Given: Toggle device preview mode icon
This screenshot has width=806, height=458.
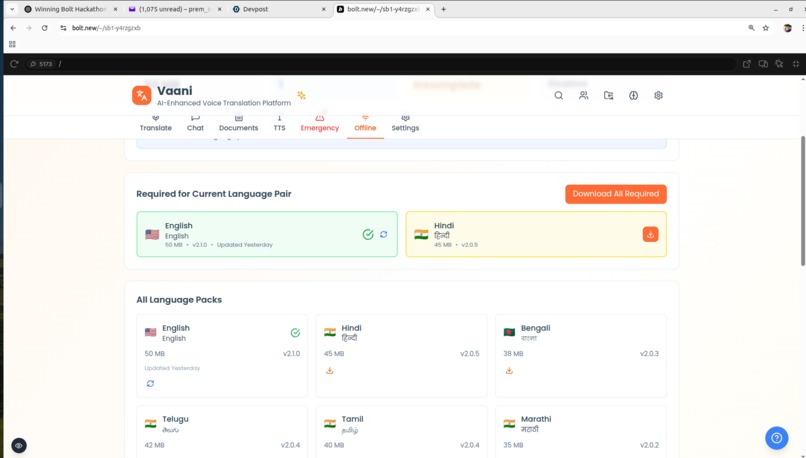Looking at the screenshot, I should (763, 64).
